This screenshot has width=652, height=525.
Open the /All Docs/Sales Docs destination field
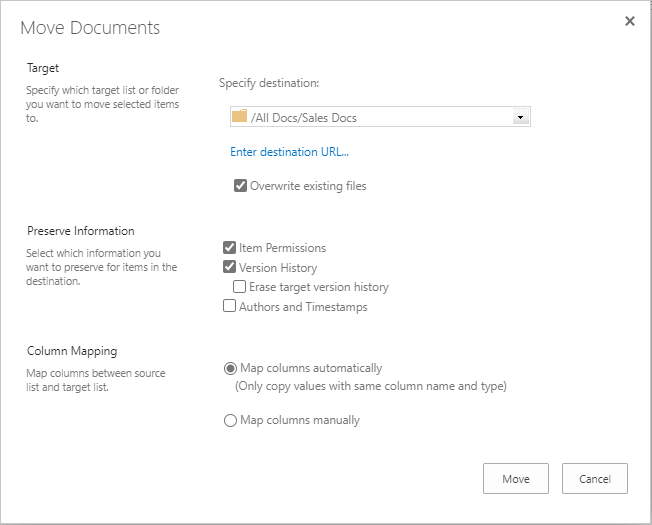(380, 117)
